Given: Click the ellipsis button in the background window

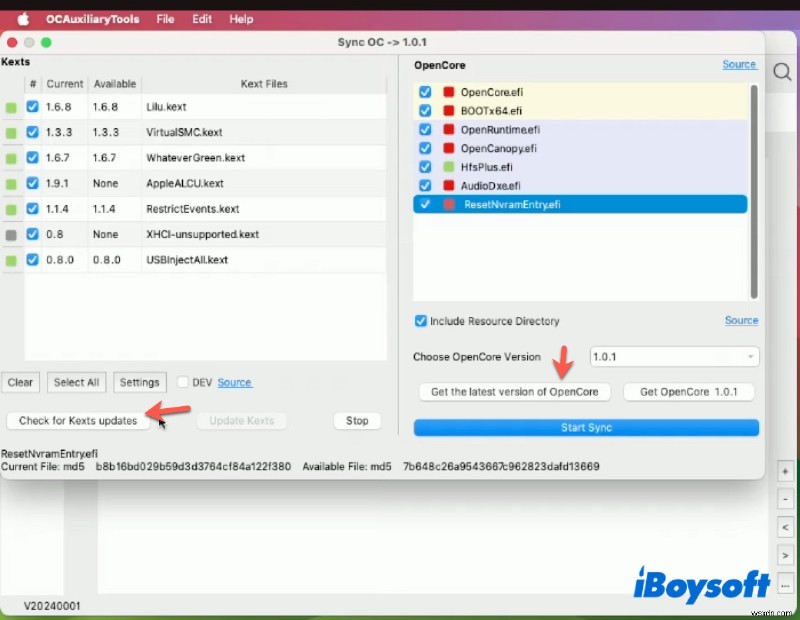Looking at the screenshot, I should [x=785, y=585].
